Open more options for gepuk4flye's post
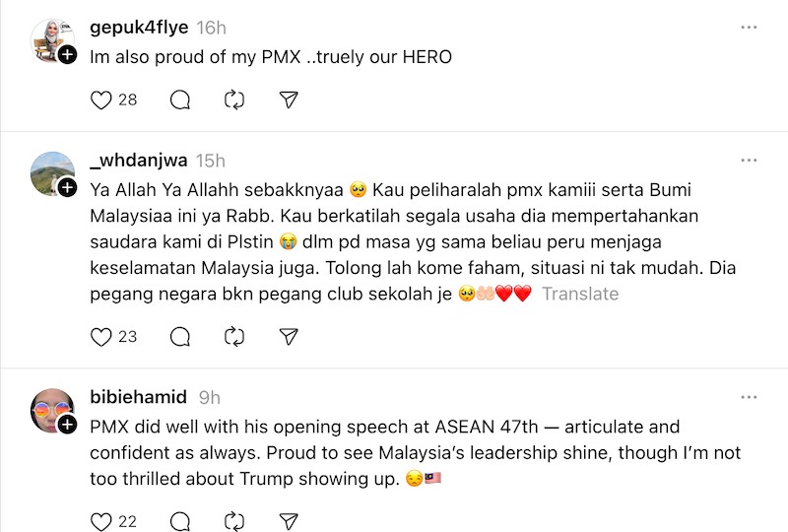The height and width of the screenshot is (532, 788). point(750,27)
